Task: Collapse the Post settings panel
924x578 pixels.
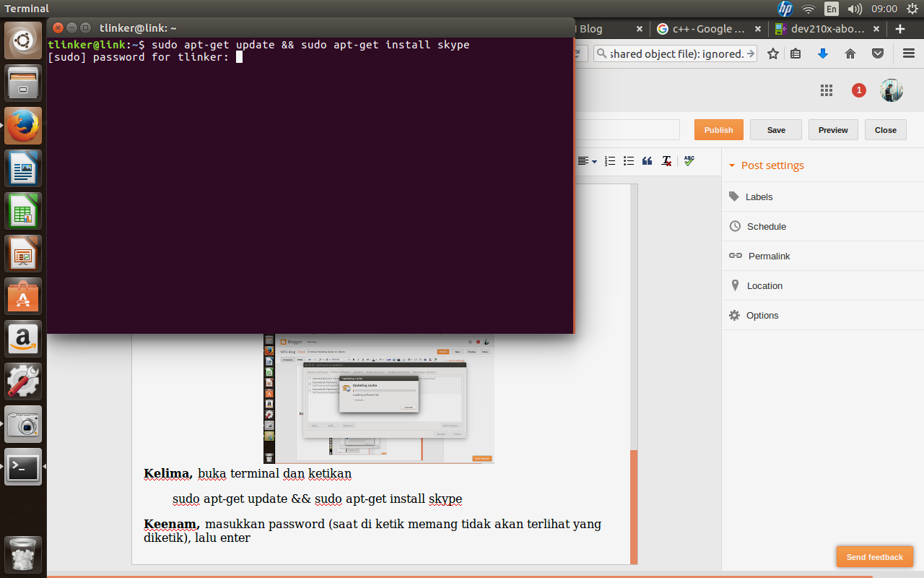Action: [x=767, y=165]
